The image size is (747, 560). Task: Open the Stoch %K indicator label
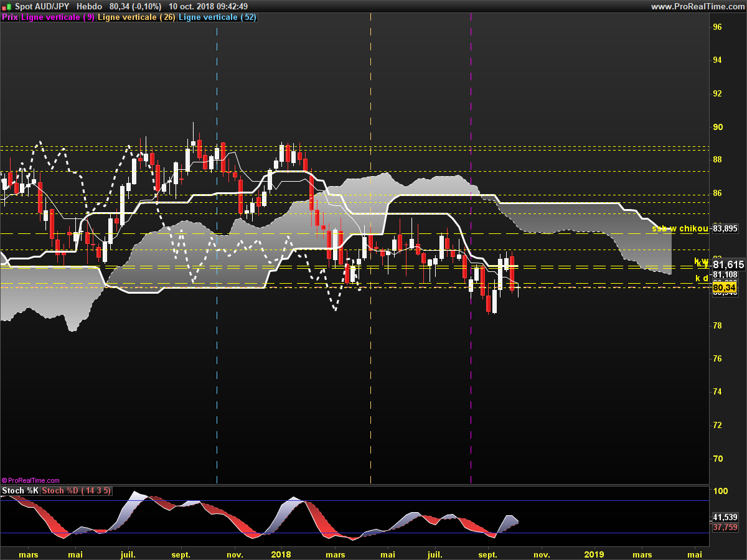click(x=21, y=491)
